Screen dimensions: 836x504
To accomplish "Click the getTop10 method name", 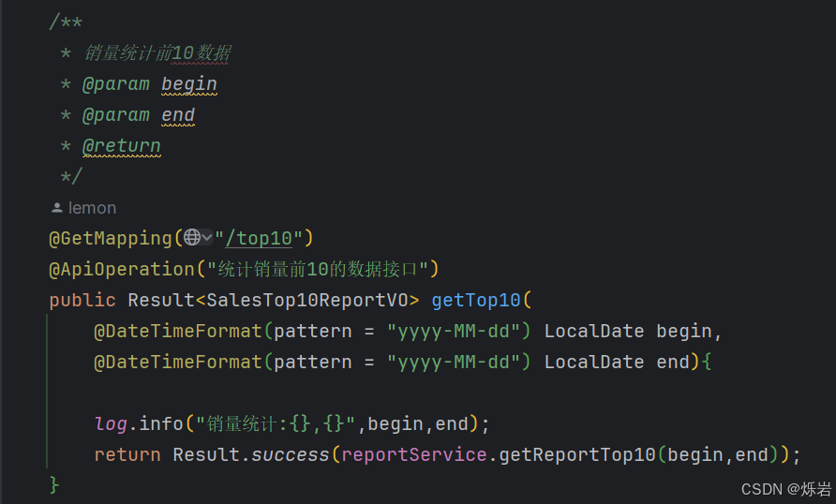I will [x=475, y=300].
